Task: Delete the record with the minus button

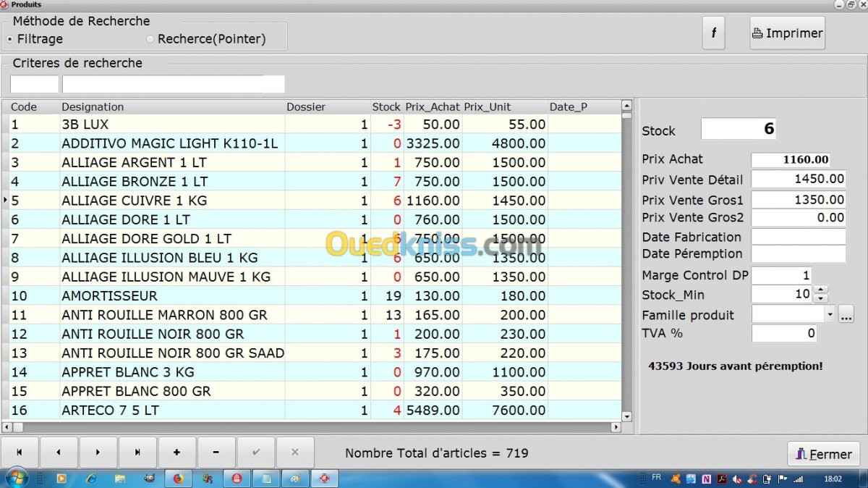Action: click(x=216, y=453)
